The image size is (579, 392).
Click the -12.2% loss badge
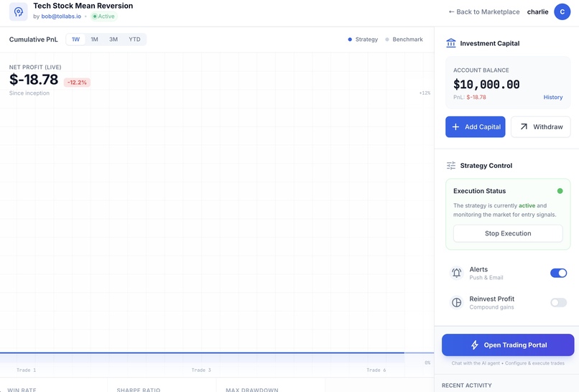(x=77, y=83)
